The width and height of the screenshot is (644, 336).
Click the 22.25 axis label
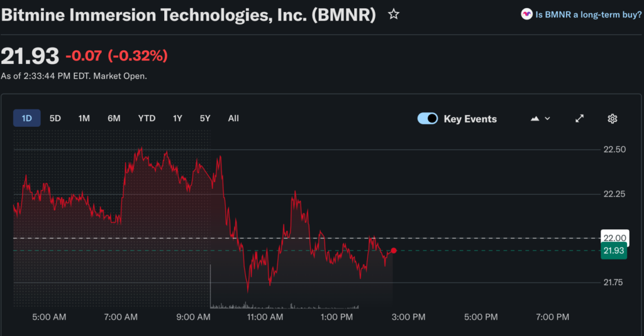tap(614, 193)
